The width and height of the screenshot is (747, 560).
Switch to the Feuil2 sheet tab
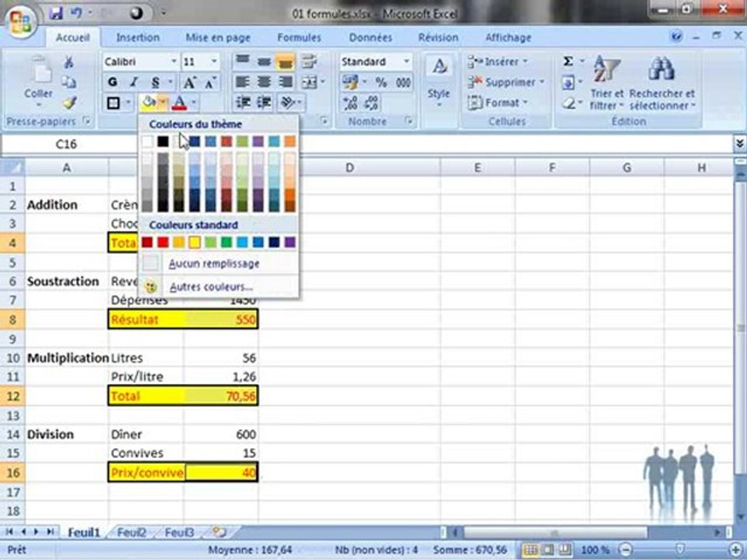click(x=132, y=532)
